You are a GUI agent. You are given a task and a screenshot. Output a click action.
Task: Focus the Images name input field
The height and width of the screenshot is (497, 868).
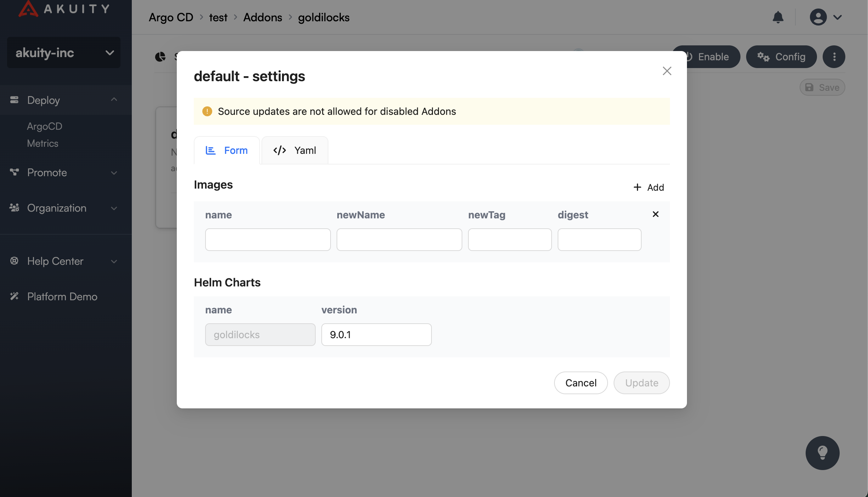[268, 240]
